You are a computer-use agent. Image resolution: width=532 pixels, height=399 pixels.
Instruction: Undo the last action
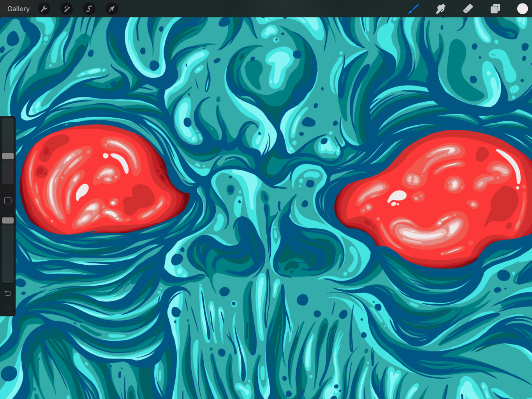8,293
